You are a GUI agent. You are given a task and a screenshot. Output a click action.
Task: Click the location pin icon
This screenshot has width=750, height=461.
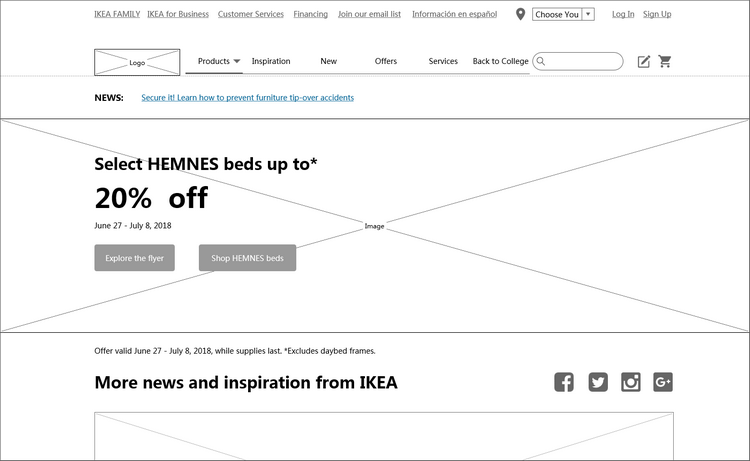click(520, 14)
